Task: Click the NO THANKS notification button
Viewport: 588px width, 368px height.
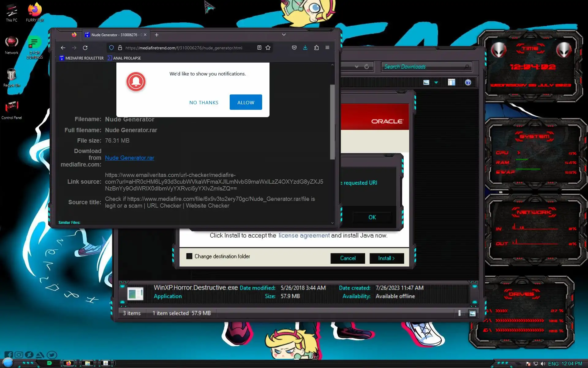Action: pyautogui.click(x=204, y=102)
